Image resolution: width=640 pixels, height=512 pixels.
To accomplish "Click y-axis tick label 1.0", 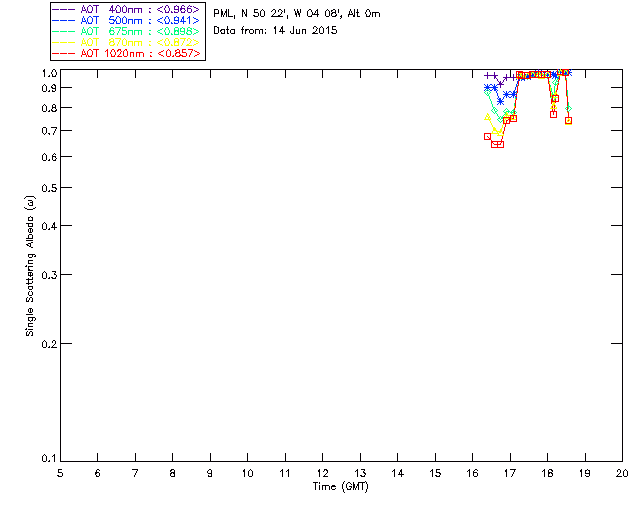I will click(x=49, y=73).
